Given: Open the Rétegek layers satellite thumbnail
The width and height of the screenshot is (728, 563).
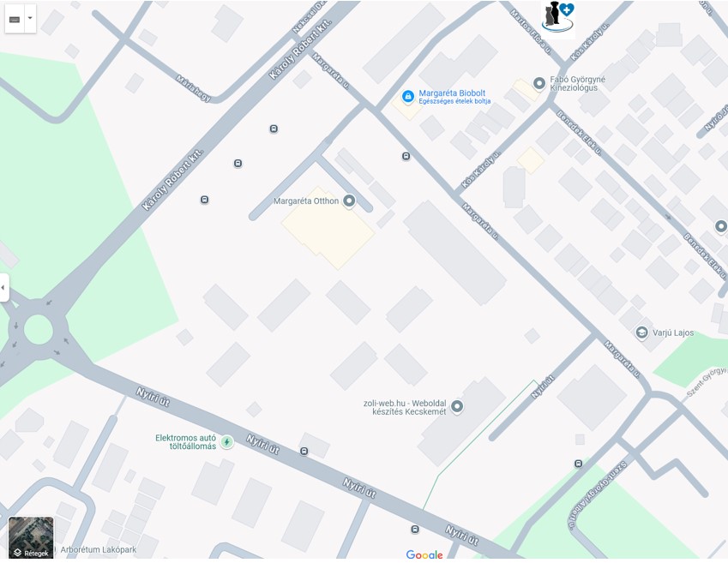Looking at the screenshot, I should [x=31, y=537].
